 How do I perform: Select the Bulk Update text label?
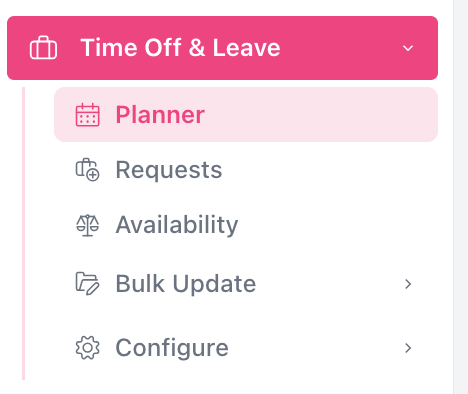point(186,284)
